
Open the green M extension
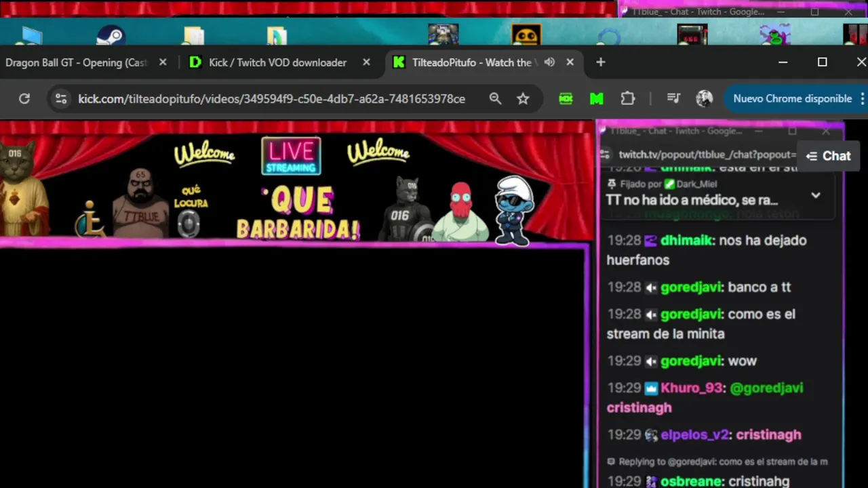[597, 99]
